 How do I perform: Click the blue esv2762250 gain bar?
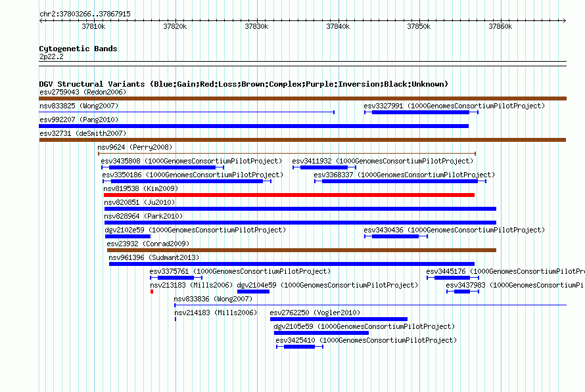point(339,319)
